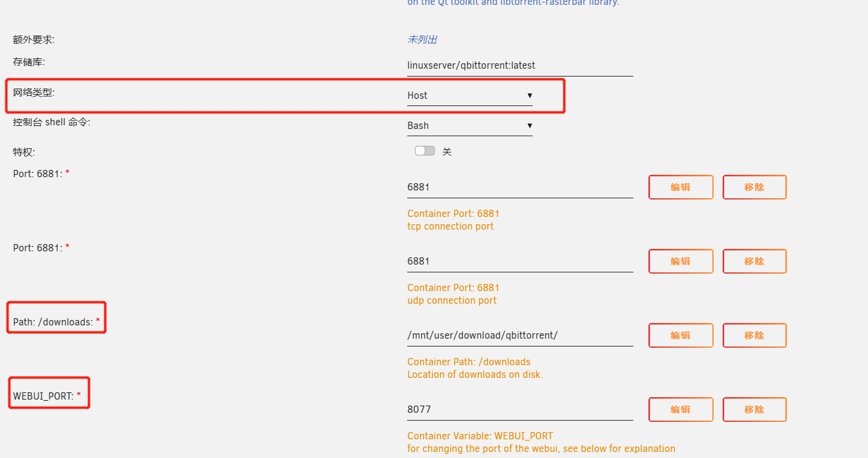Click the WEBUI_PORT label
The height and width of the screenshot is (458, 868).
(x=43, y=396)
